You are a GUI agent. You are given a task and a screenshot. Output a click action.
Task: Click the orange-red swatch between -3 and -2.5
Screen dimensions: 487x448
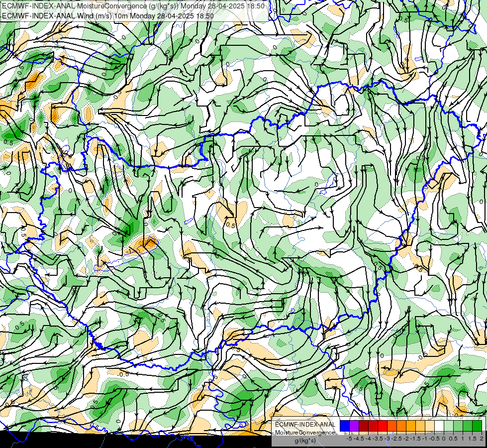(392, 426)
